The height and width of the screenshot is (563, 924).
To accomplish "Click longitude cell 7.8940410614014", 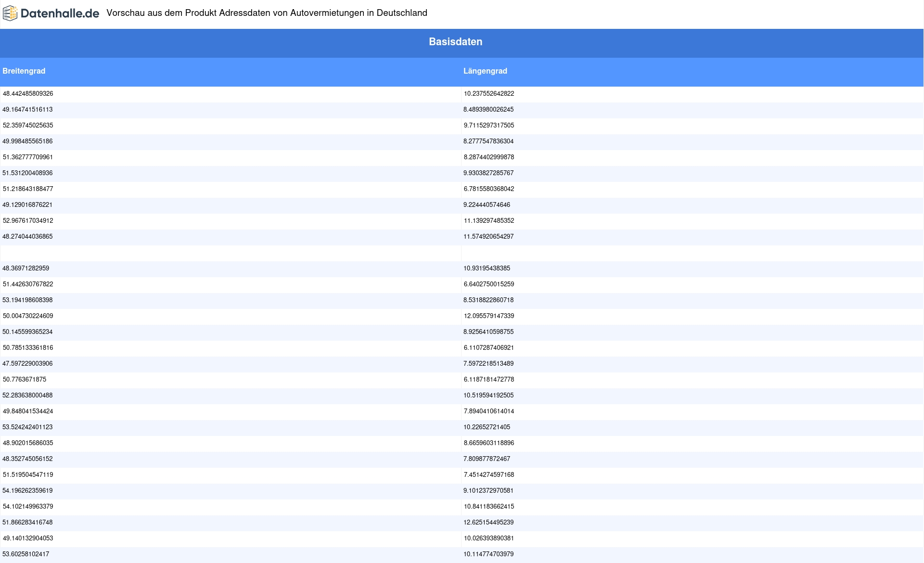I will [x=488, y=411].
